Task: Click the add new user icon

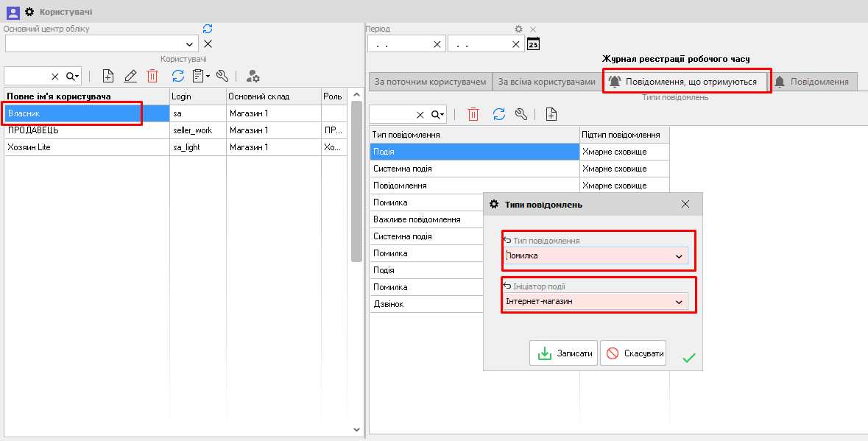Action: 108,76
